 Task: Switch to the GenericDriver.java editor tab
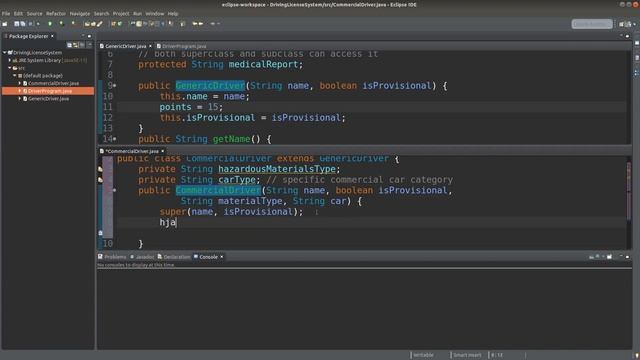pyautogui.click(x=125, y=46)
